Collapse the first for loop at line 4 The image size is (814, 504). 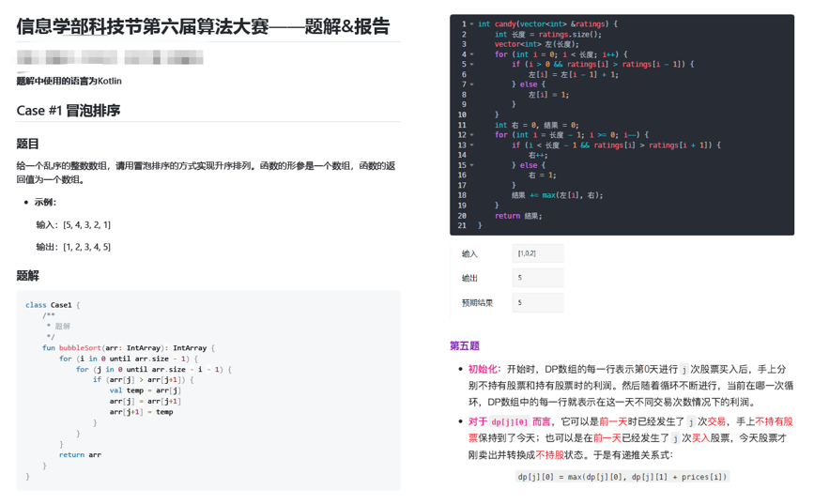(471, 54)
